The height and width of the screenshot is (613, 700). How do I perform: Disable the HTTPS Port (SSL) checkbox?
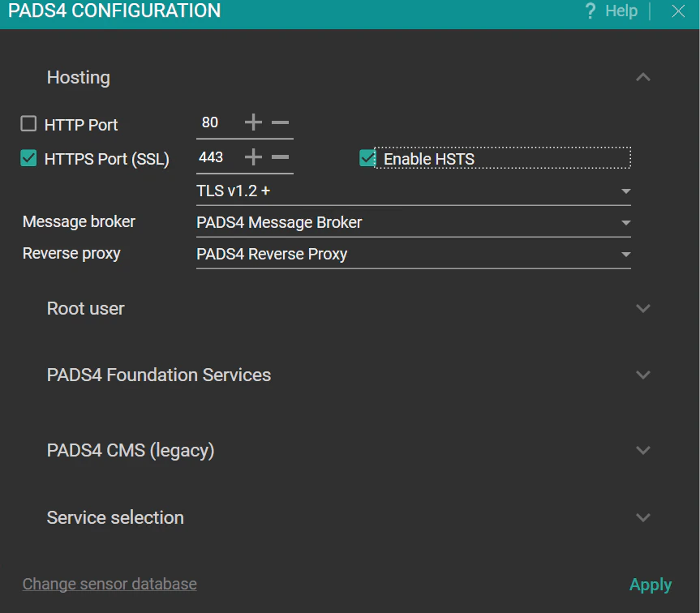tap(28, 158)
